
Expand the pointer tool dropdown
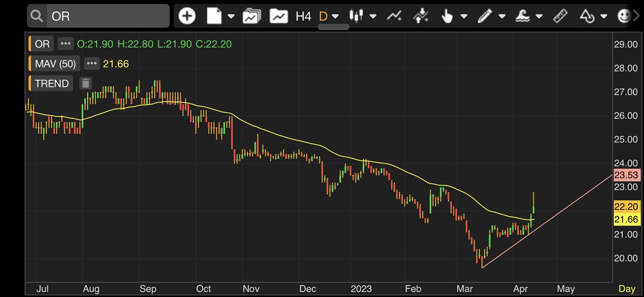click(464, 16)
